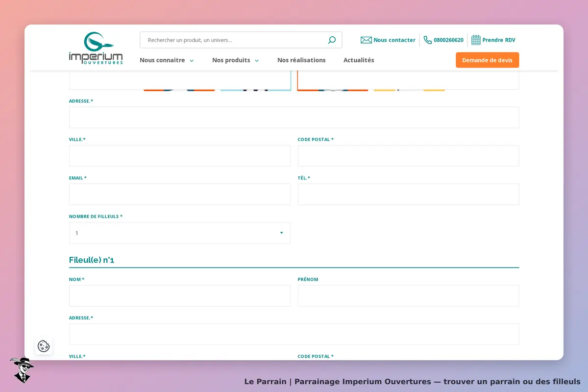Click the Le Parrain mascot icon
The width and height of the screenshot is (588, 392).
(x=22, y=370)
